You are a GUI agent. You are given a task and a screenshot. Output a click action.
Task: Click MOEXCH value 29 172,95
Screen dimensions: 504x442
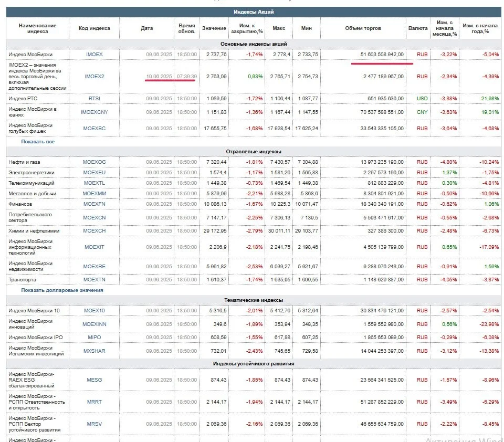click(x=215, y=231)
